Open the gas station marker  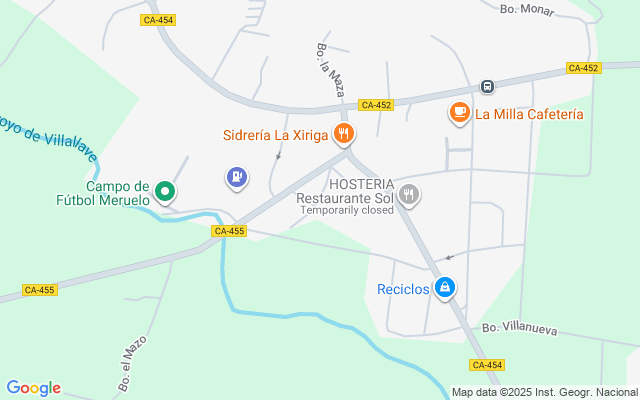[237, 178]
